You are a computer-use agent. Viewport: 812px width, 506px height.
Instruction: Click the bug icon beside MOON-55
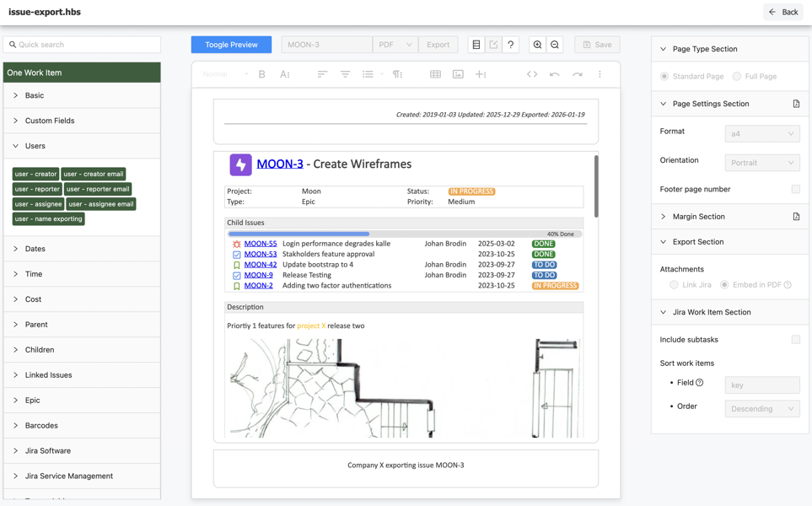(x=237, y=244)
